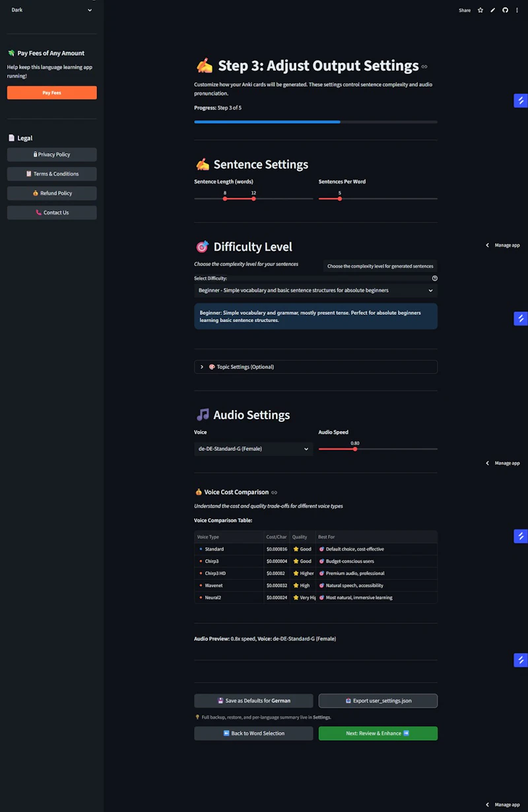Click the $0.000004 cost cell

pos(277,561)
